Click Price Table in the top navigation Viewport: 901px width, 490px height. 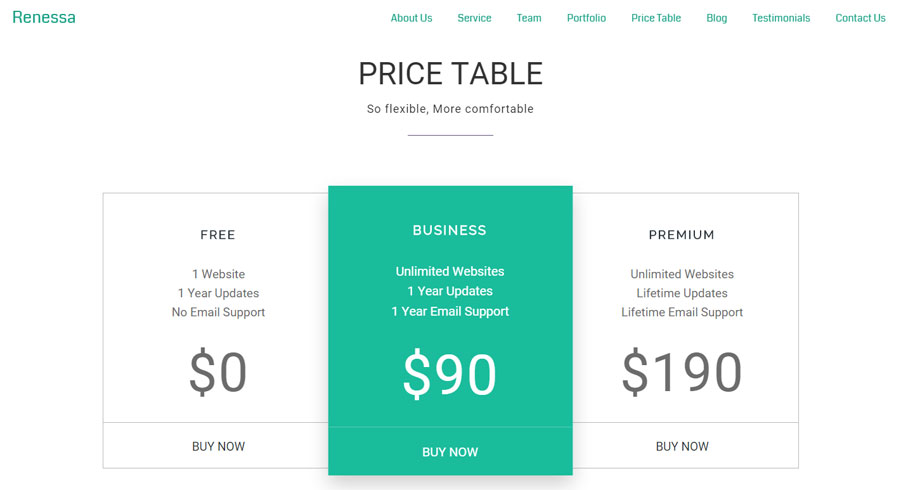(x=656, y=18)
